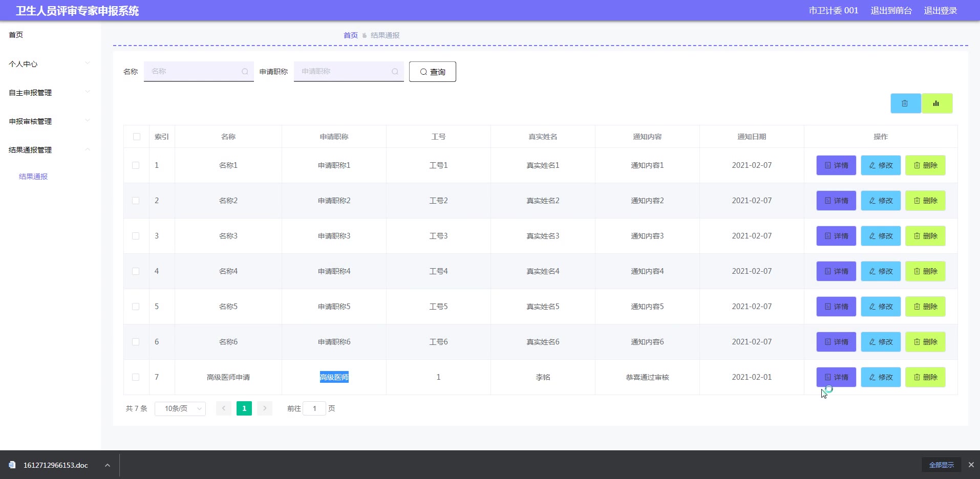Viewport: 980px width, 479px height.
Task: Click 修改 for row 名称5
Action: [881, 307]
